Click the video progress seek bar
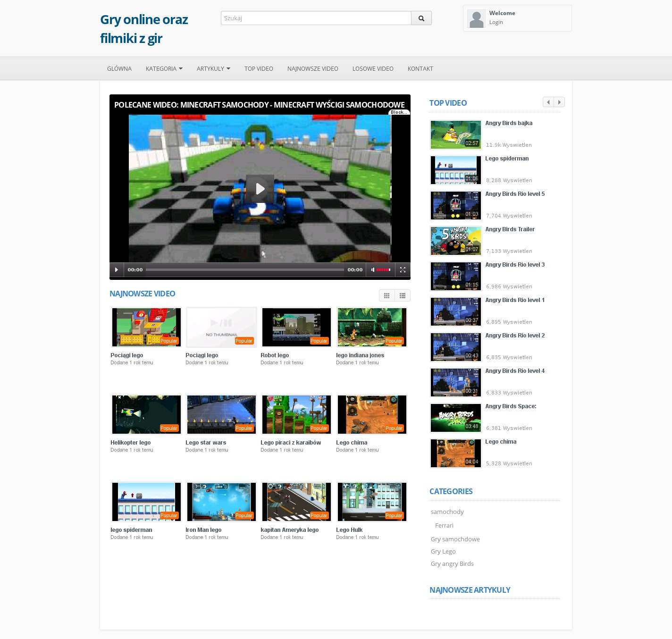Viewport: 672px width, 639px height. [x=244, y=270]
